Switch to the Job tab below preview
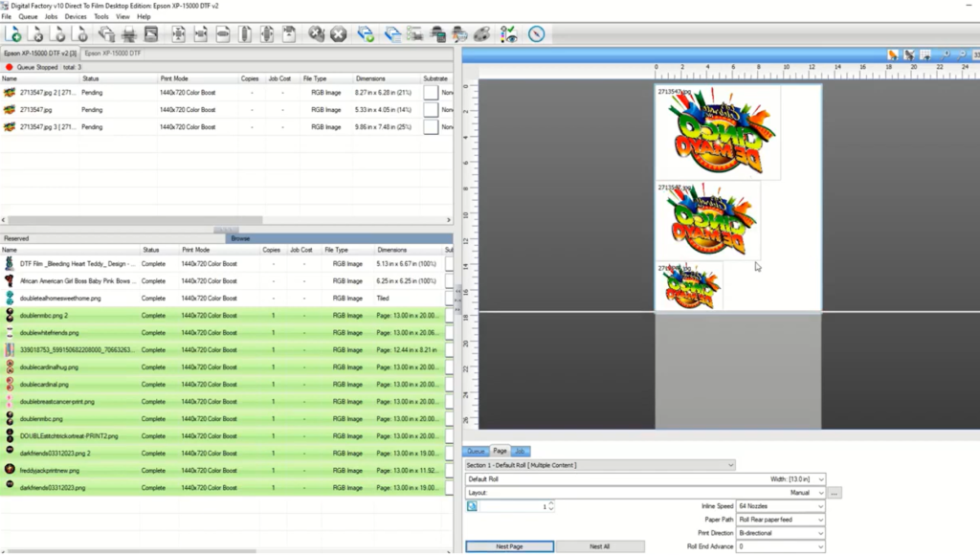980x555 pixels. tap(520, 452)
